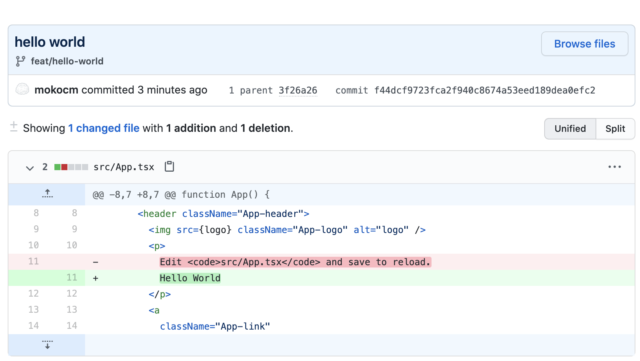Click the Browse files button

pyautogui.click(x=584, y=44)
